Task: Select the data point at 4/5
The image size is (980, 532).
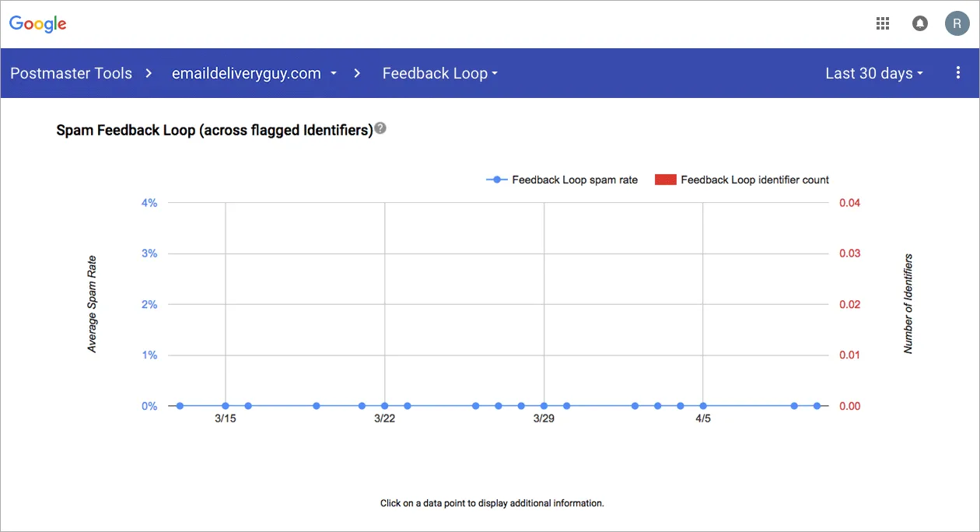Action: [x=703, y=406]
